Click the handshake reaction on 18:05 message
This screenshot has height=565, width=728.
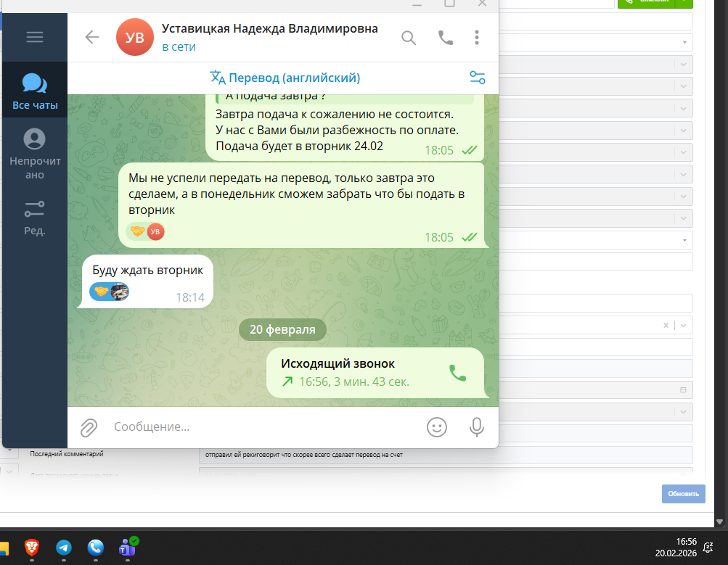(137, 231)
